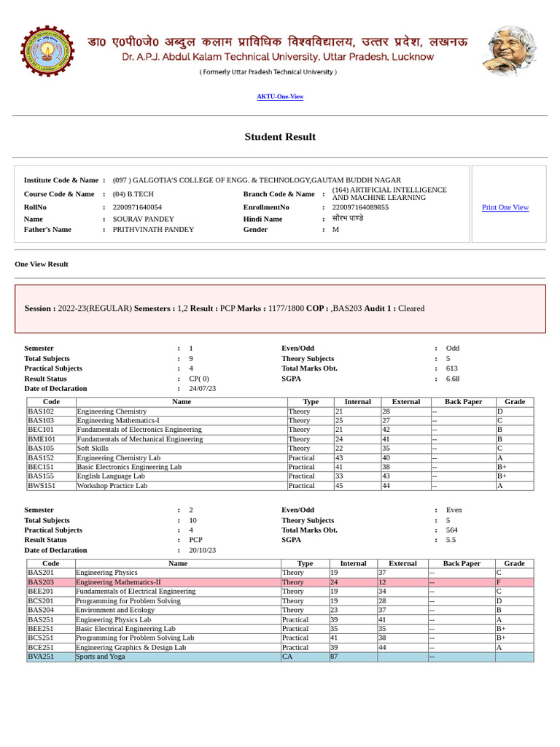
Task: Click the Dr. Kalam portrait image
Action: coord(511,50)
